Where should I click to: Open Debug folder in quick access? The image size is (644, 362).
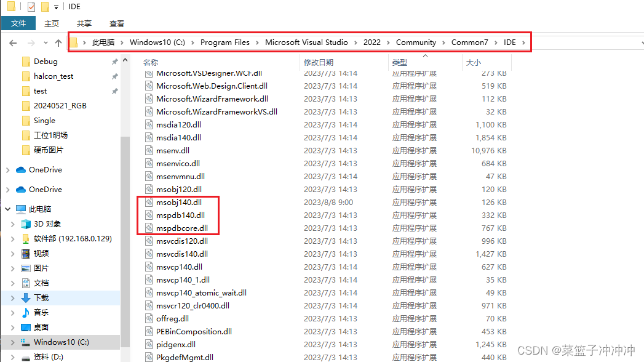(46, 61)
